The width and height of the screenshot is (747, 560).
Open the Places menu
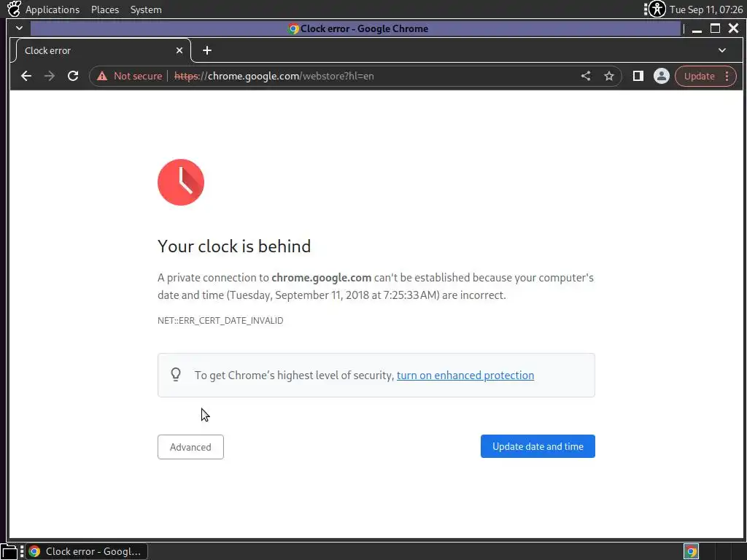pos(105,9)
